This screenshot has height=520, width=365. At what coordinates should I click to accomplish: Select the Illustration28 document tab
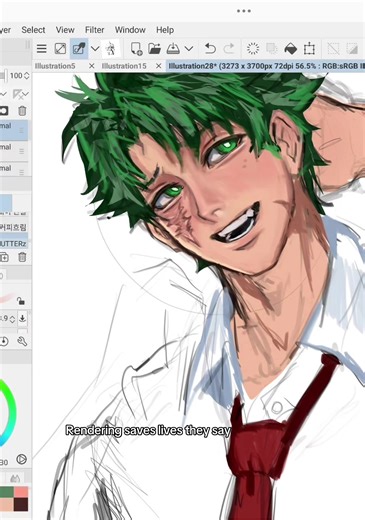pos(266,66)
